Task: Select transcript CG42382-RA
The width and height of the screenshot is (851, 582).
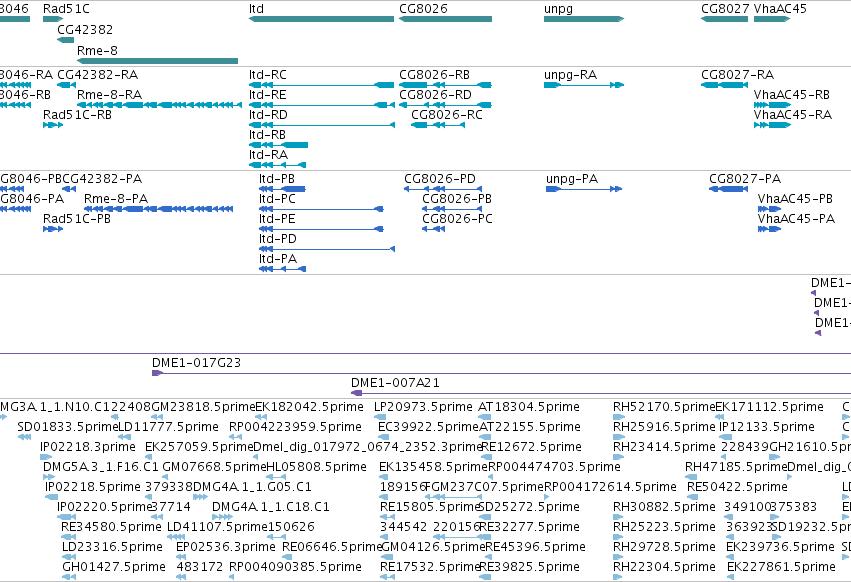Action: [66, 85]
